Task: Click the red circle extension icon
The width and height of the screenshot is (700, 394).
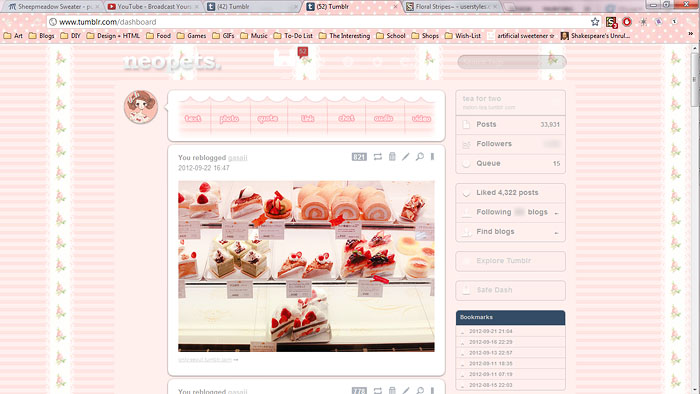Action: [627, 21]
